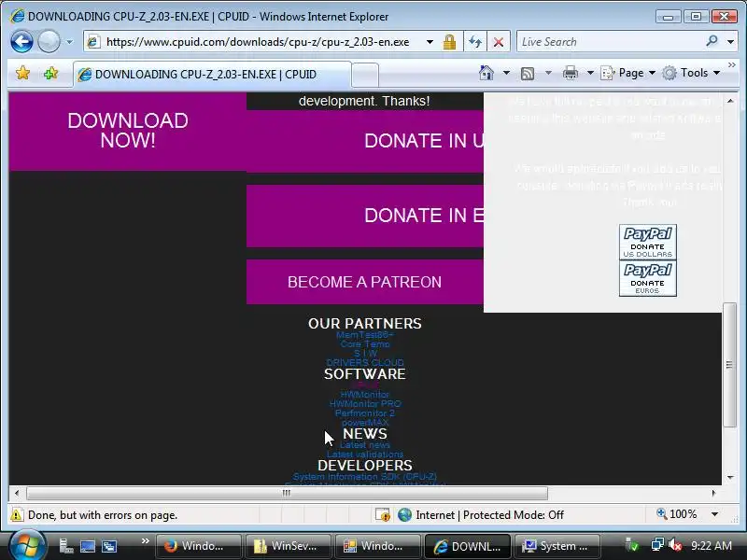
Task: Click the Home toolbar icon
Action: [x=486, y=73]
